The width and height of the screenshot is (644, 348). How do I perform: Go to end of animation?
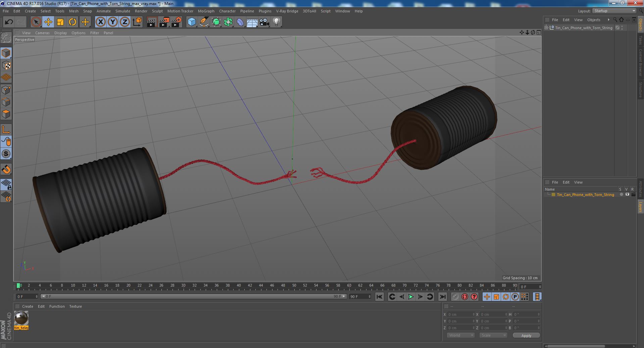[x=443, y=297]
